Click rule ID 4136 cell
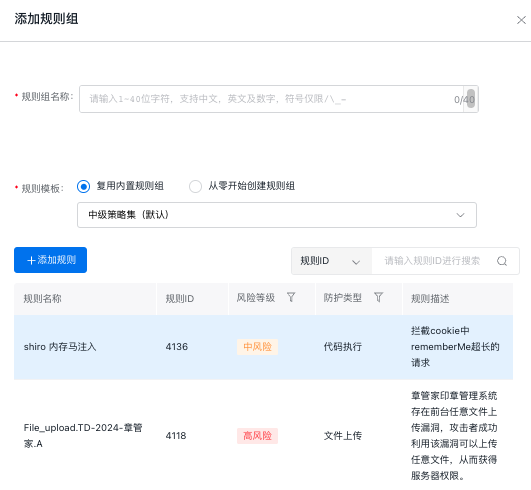Viewport: 531px width, 490px height. pyautogui.click(x=177, y=347)
